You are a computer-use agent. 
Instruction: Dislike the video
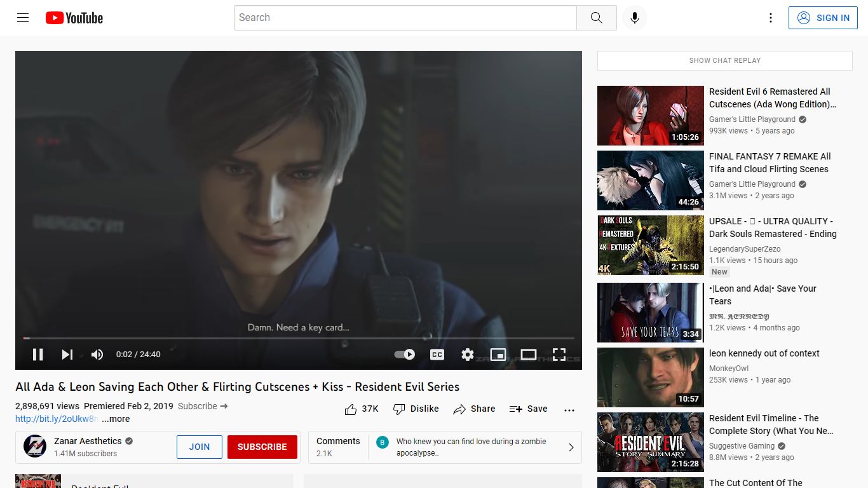(416, 409)
